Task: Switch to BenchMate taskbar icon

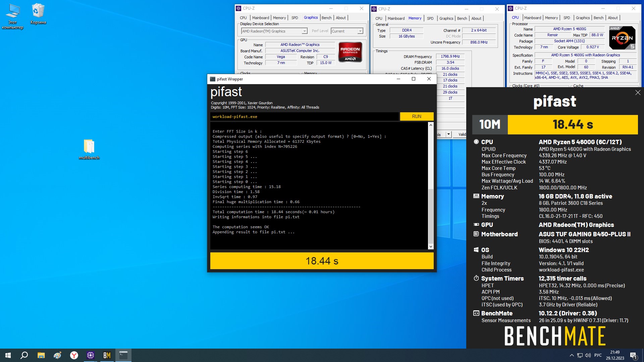Action: click(107, 355)
